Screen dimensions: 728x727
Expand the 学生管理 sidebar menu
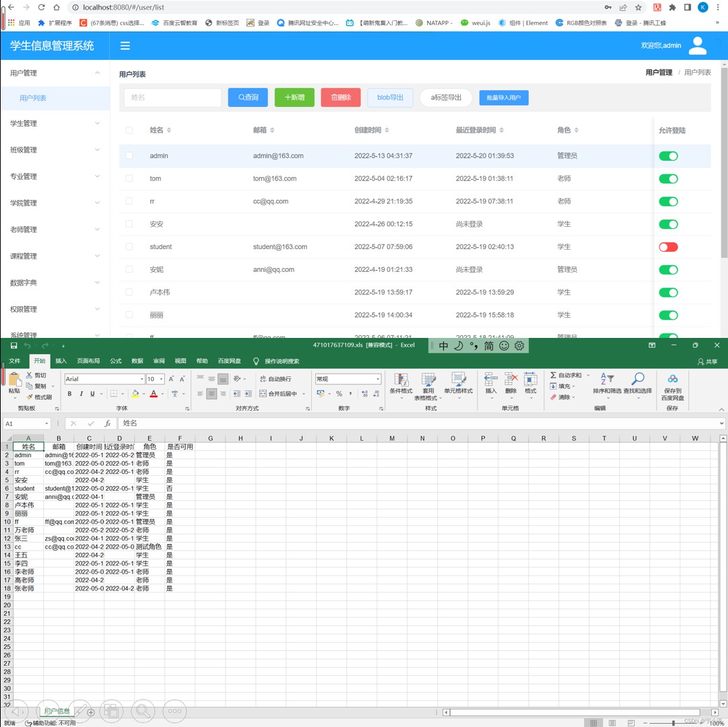(55, 123)
